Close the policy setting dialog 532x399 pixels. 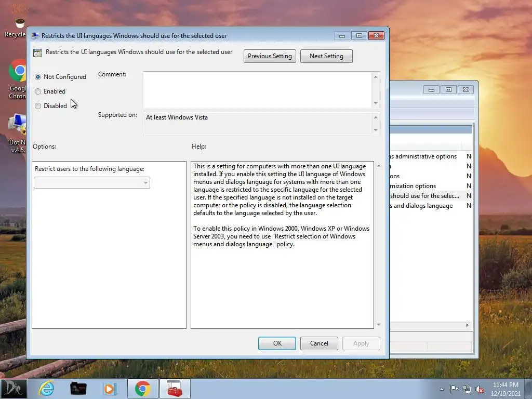[x=376, y=36]
